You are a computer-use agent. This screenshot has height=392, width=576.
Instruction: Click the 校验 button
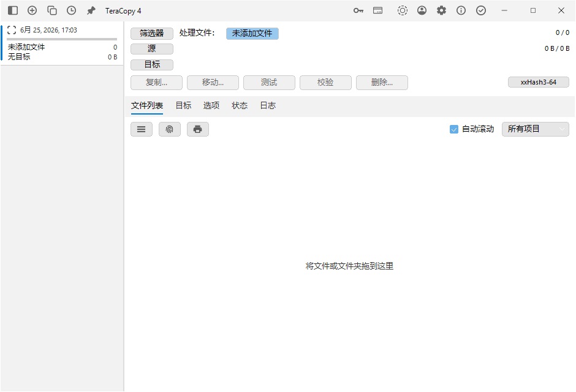click(x=325, y=83)
